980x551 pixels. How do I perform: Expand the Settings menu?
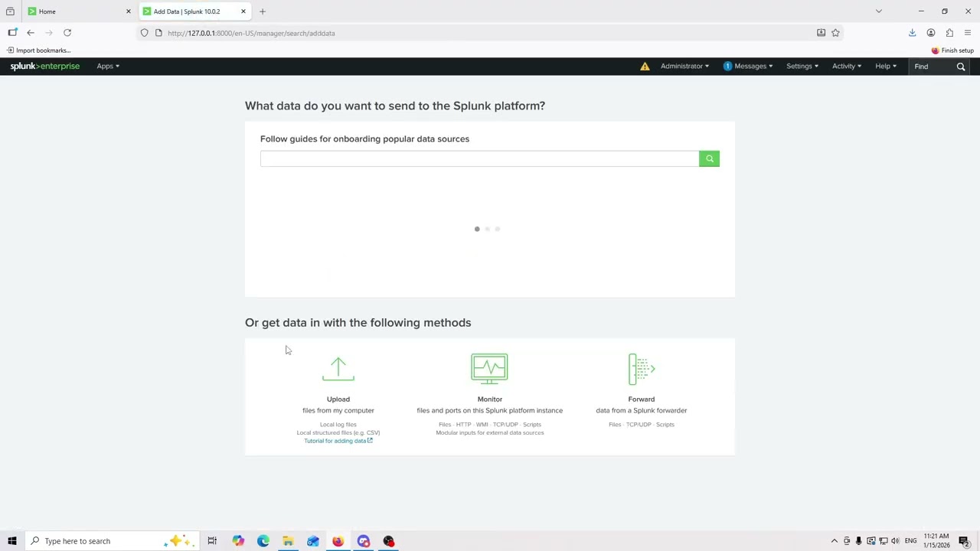point(802,67)
